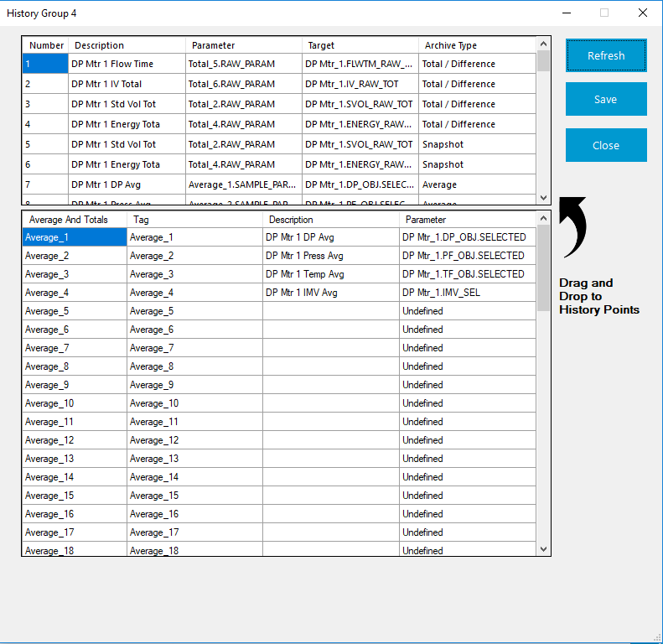
Task: Click the Archive Type column header
Action: [478, 45]
